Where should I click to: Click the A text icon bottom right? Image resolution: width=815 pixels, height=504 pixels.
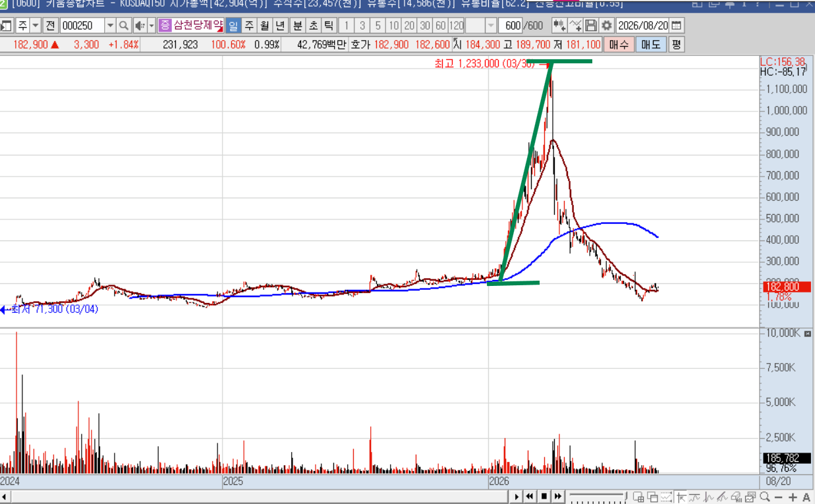(806, 497)
